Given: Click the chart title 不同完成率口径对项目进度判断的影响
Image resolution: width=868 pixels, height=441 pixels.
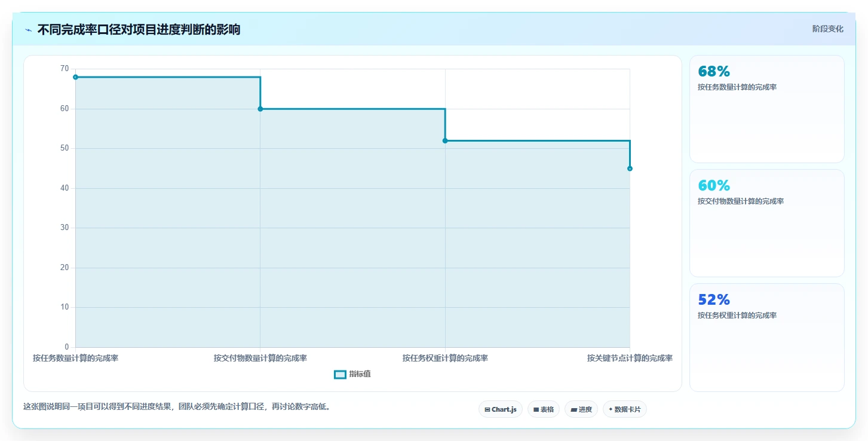Looking at the screenshot, I should [x=139, y=29].
